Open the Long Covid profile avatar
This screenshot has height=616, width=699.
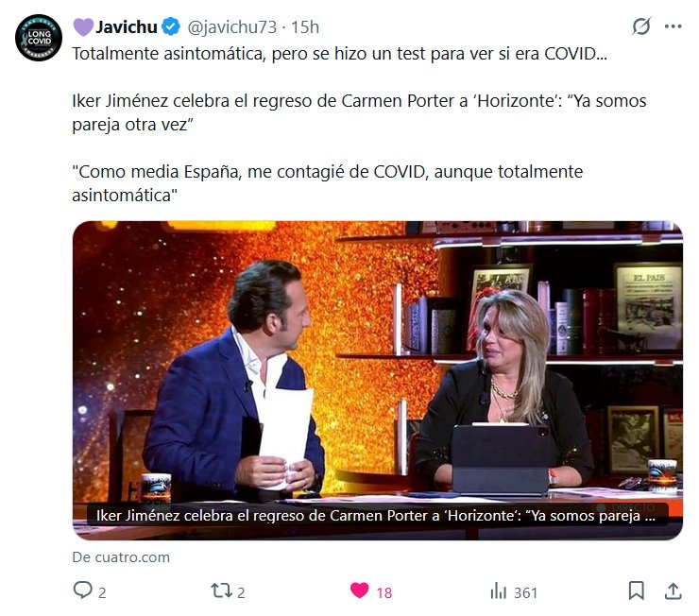(x=39, y=38)
